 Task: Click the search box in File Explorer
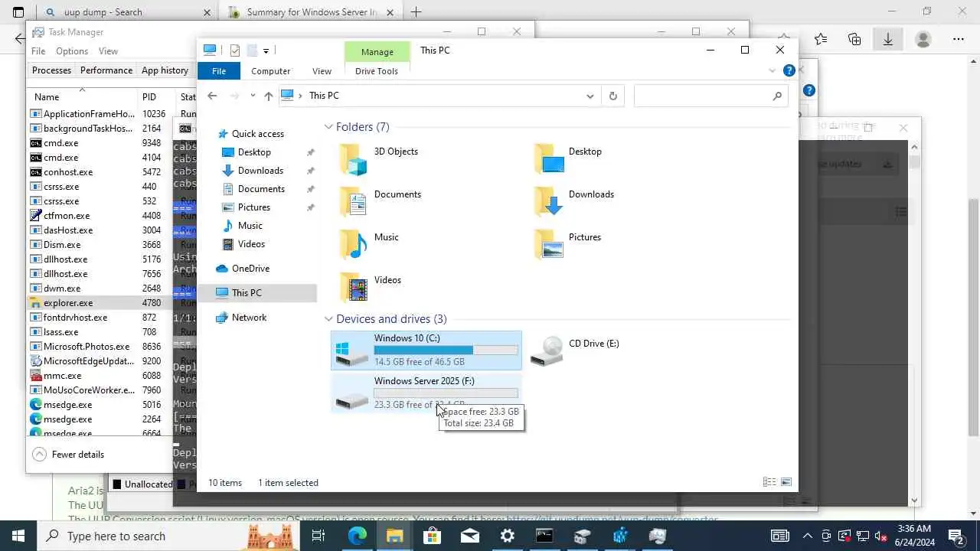710,96
